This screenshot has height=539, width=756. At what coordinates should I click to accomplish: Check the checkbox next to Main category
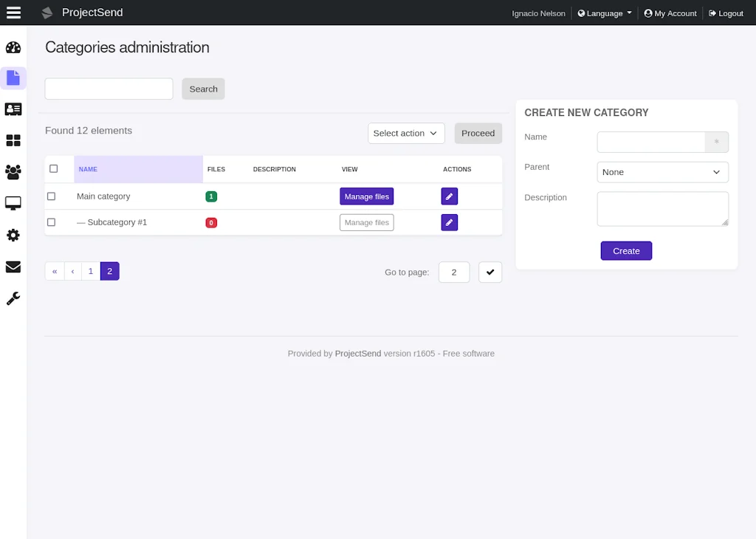click(51, 196)
